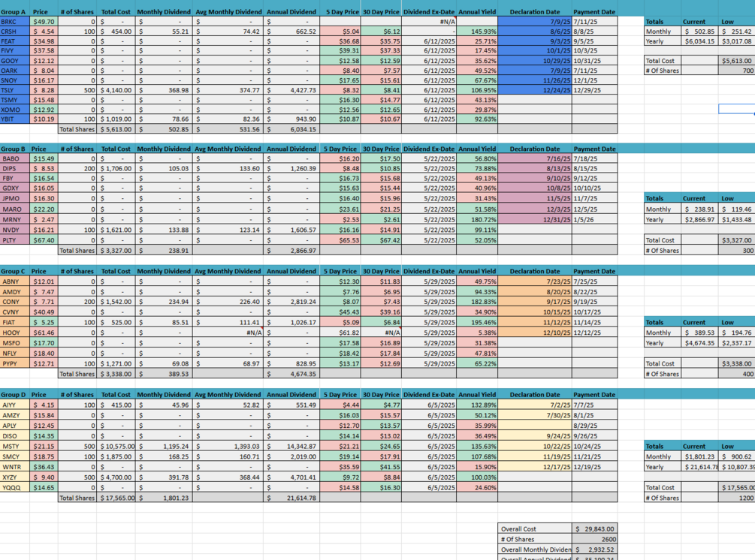Select AIYY declaration date 7/2/25
Viewport: 755px width, 560px height.
click(534, 405)
